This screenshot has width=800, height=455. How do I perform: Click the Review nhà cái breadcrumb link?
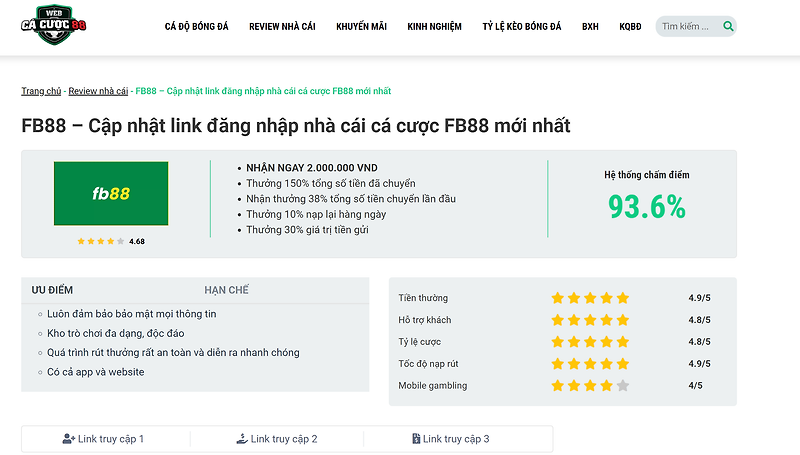(98, 91)
